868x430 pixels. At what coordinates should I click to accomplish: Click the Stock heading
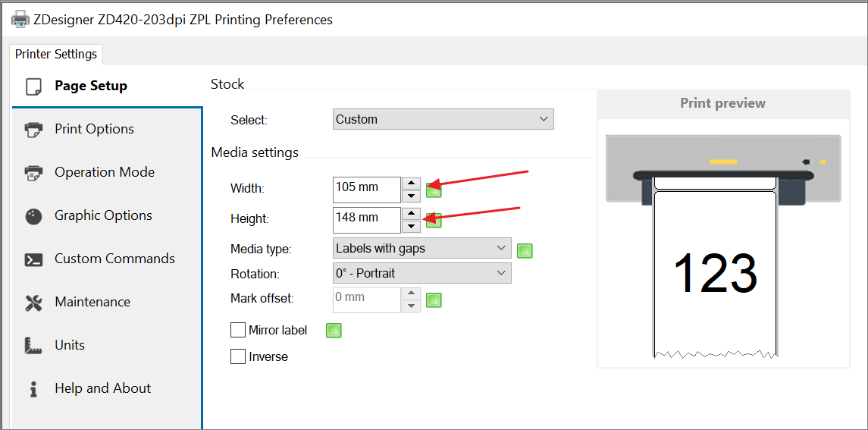pos(227,84)
